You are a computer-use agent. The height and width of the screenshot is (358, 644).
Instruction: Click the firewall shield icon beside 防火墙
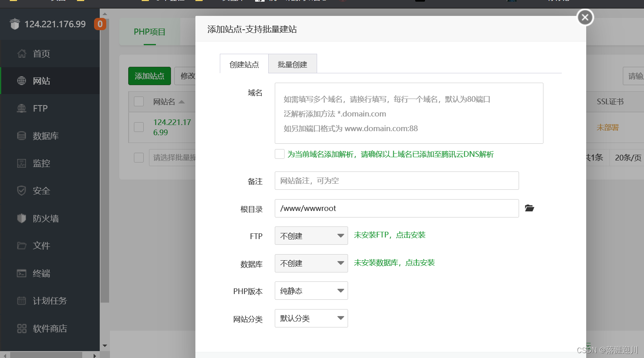pos(22,218)
